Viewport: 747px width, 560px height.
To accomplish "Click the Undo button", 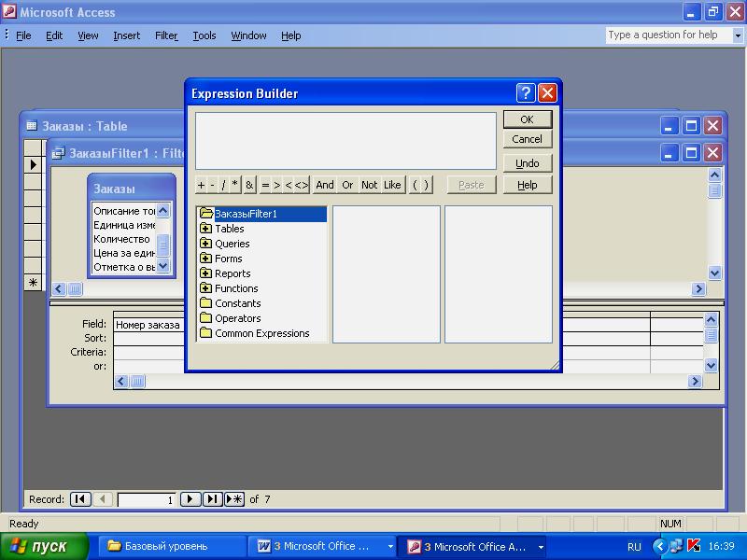I will pyautogui.click(x=528, y=163).
